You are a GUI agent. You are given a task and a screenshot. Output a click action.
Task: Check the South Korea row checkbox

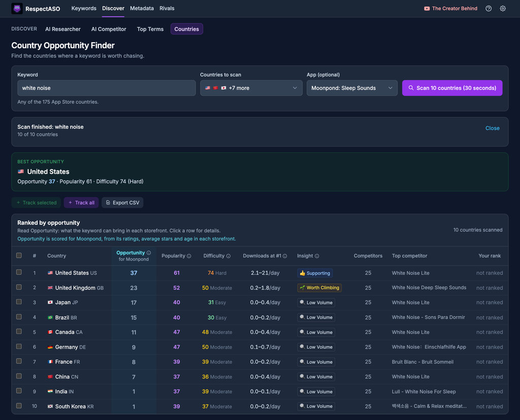coord(19,405)
